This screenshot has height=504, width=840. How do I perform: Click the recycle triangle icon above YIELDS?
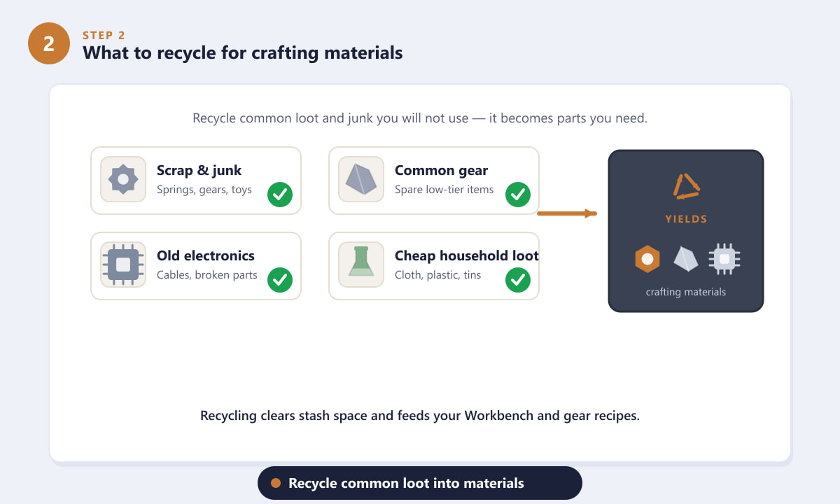pyautogui.click(x=686, y=186)
